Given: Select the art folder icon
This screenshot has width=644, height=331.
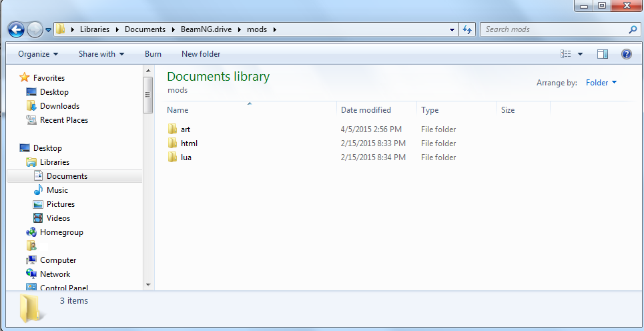Looking at the screenshot, I should (x=172, y=129).
